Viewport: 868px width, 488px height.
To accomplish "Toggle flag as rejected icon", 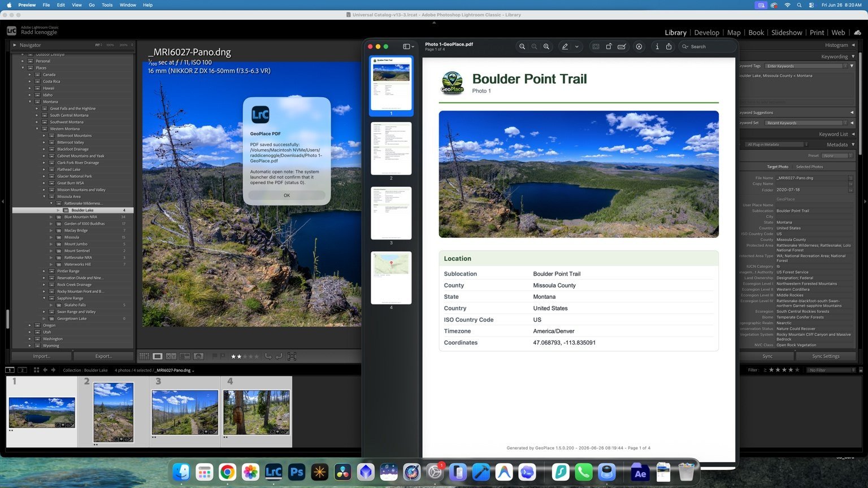I will coord(222,356).
